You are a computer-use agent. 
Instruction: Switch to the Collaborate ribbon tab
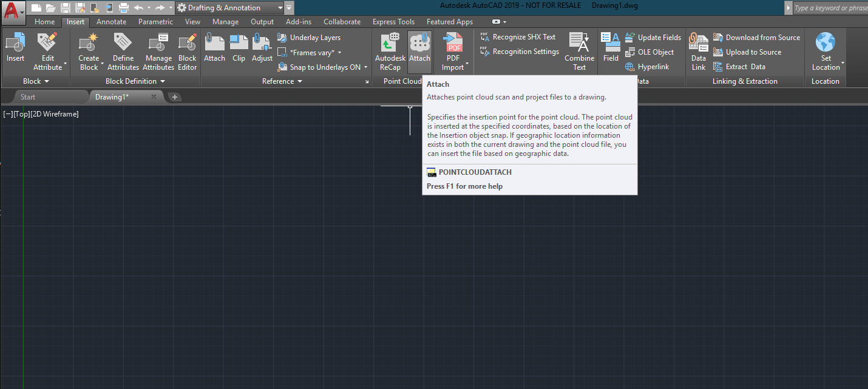[342, 22]
